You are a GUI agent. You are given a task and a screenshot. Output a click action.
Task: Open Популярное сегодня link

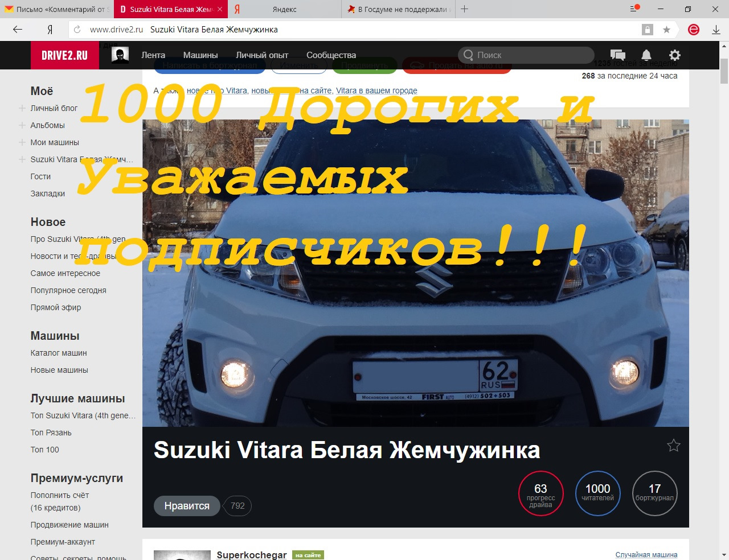pos(68,290)
